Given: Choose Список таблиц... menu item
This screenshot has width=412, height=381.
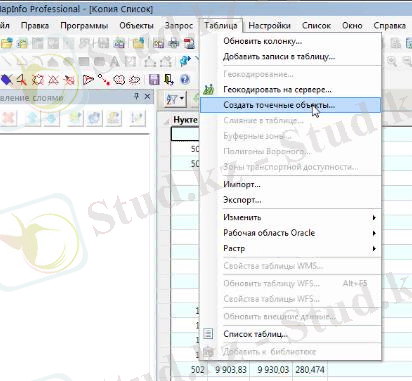Looking at the screenshot, I should pyautogui.click(x=290, y=334).
